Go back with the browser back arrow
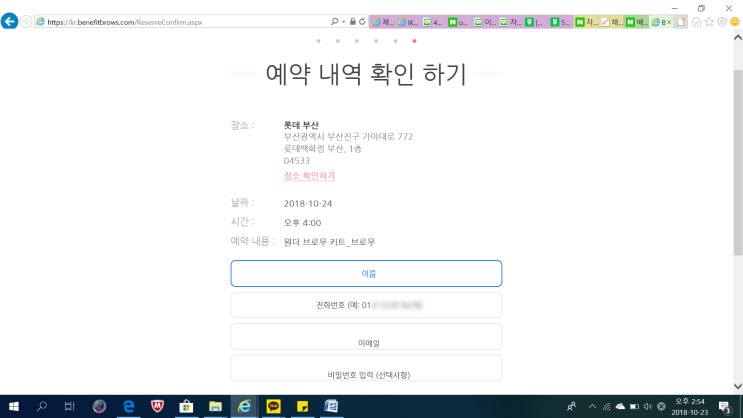Viewport: 743px width, 418px height. tap(9, 21)
